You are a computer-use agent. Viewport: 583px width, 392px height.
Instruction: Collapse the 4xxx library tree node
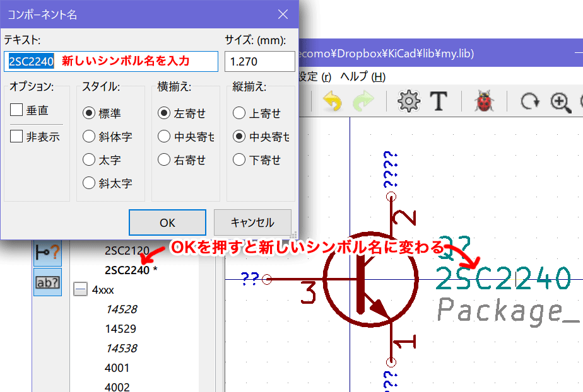(x=79, y=290)
